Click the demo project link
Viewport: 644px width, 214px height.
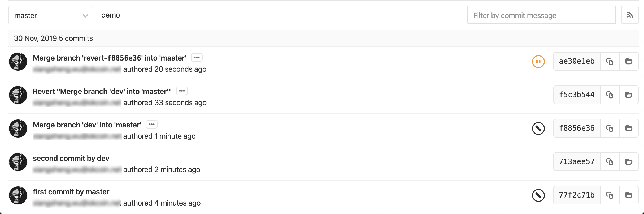coord(111,15)
